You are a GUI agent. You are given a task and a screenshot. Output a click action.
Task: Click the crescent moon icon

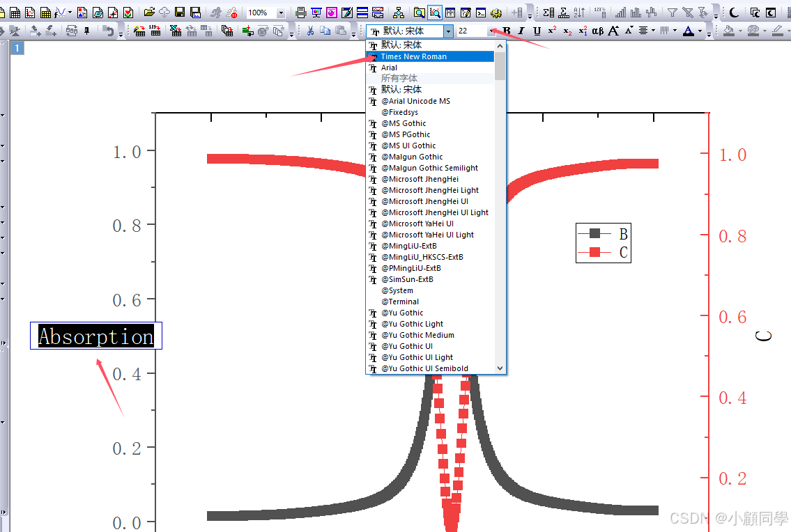pyautogui.click(x=735, y=13)
